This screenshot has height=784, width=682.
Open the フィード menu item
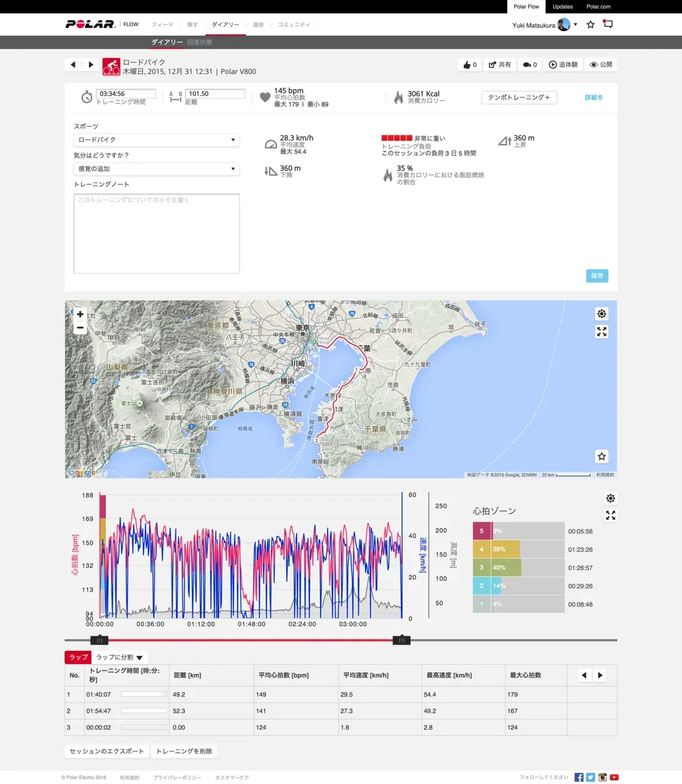click(x=162, y=25)
